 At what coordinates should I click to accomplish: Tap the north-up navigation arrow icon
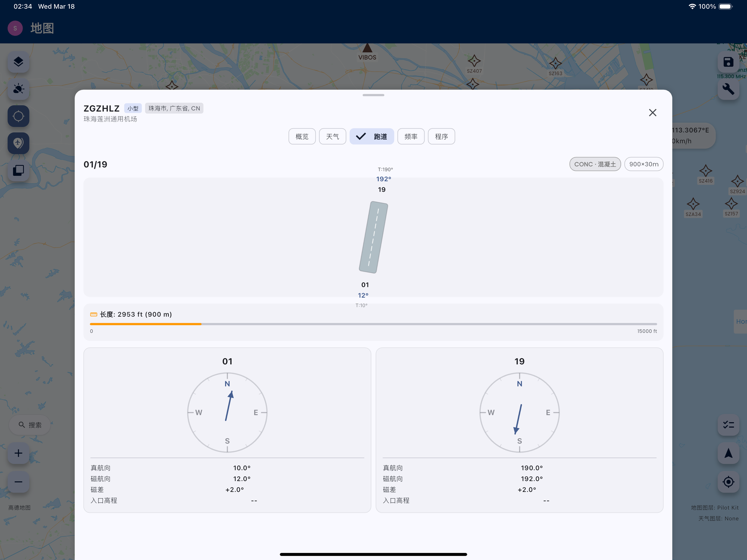[728, 453]
